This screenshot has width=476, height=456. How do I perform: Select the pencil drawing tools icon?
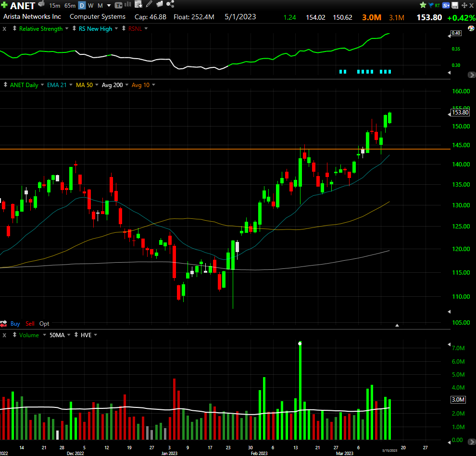click(149, 4)
